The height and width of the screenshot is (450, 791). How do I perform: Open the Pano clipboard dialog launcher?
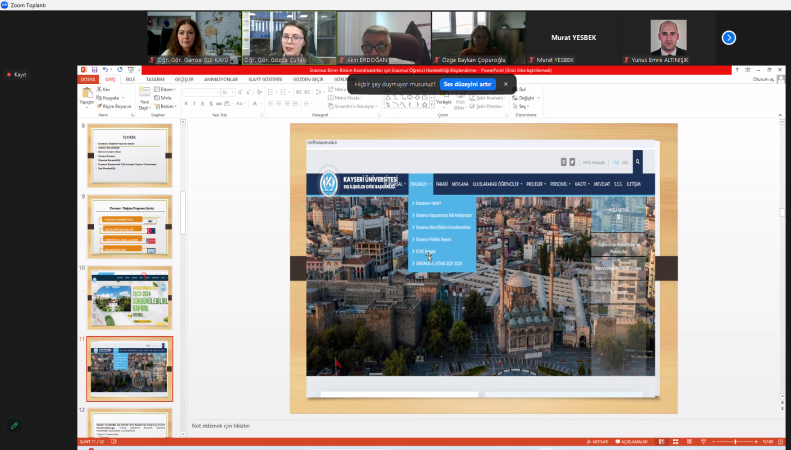pos(133,115)
